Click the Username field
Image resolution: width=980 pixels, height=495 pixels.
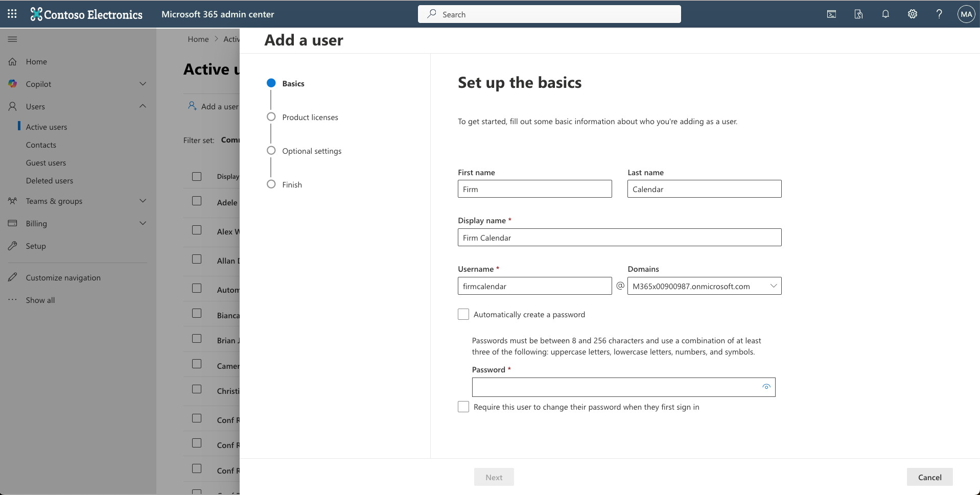[535, 286]
